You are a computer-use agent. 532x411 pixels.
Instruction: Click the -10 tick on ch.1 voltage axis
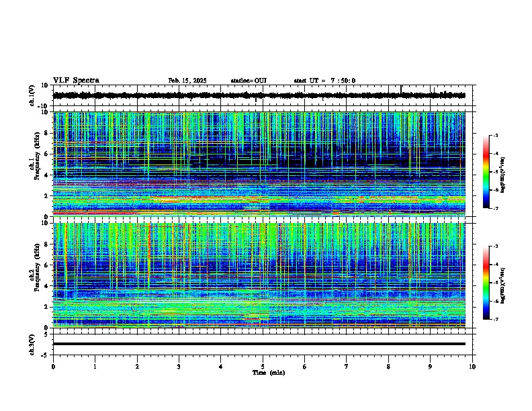(44, 106)
